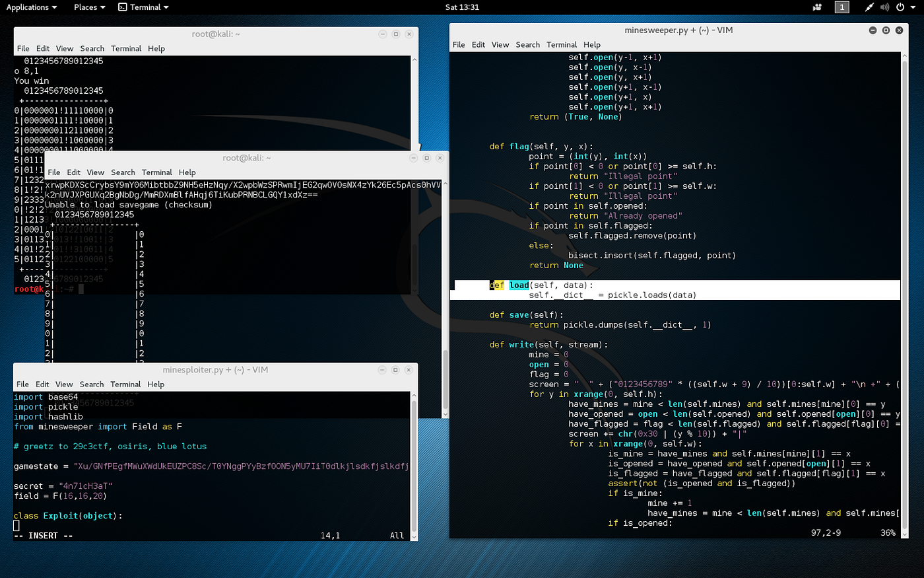Click the 'class Exploit(object):' line
The image size is (924, 578).
point(68,516)
